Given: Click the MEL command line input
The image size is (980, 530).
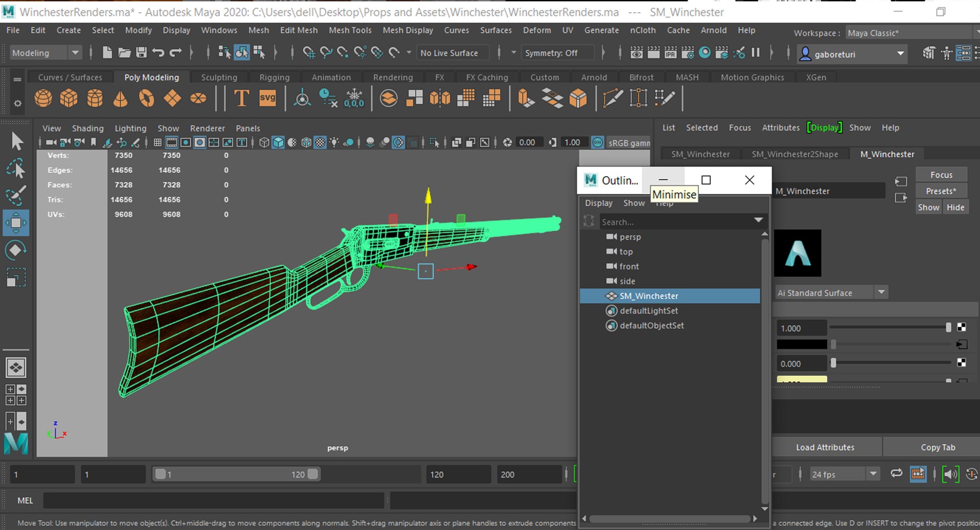Looking at the screenshot, I should [x=213, y=500].
